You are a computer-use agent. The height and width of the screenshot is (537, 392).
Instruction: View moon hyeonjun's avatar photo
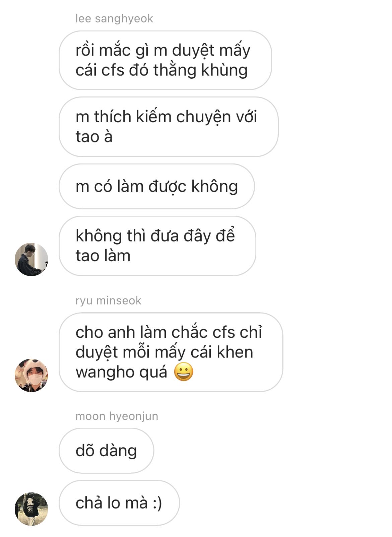point(31,509)
